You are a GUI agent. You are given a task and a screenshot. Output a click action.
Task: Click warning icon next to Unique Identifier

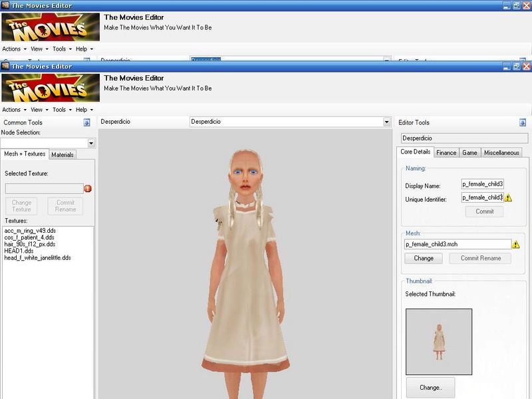coord(508,198)
